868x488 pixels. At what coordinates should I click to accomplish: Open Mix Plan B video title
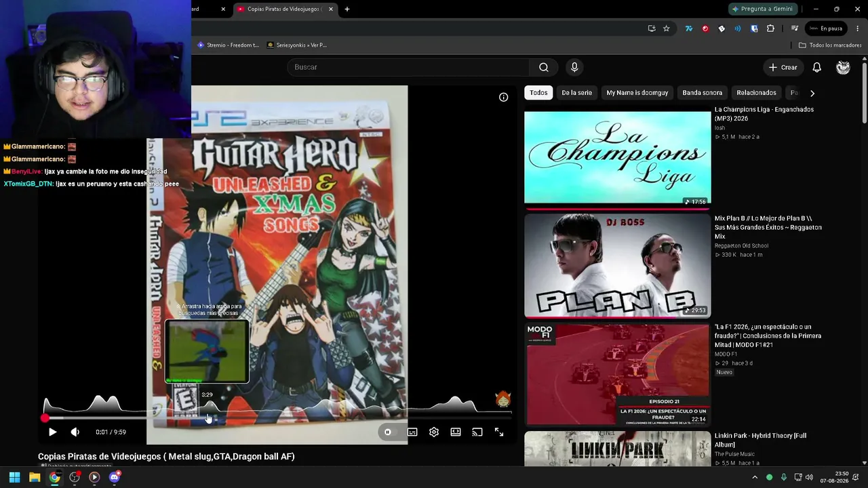768,228
